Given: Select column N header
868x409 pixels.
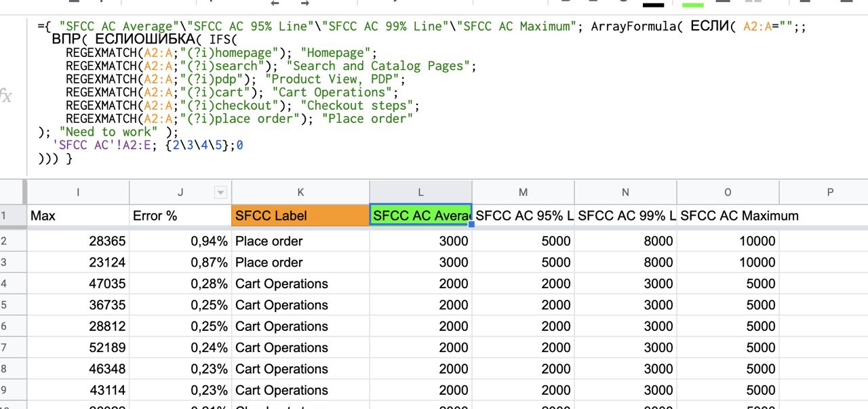Looking at the screenshot, I should point(625,193).
